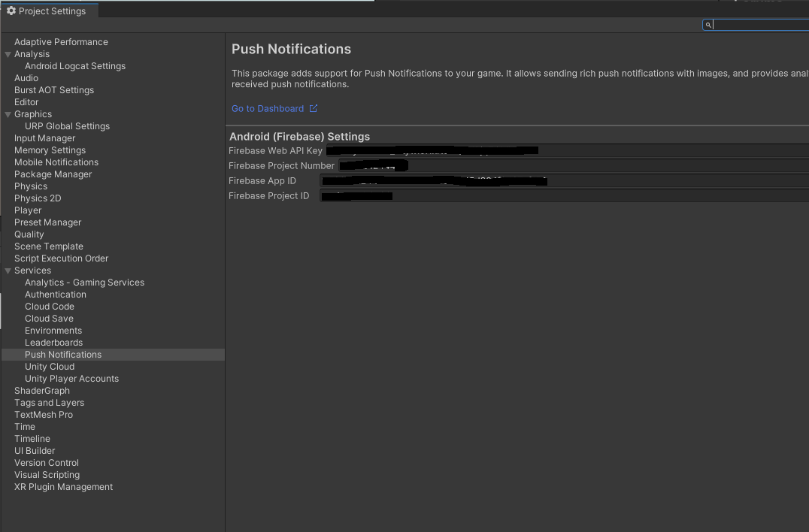Switch to the Project Settings tab

(x=50, y=11)
